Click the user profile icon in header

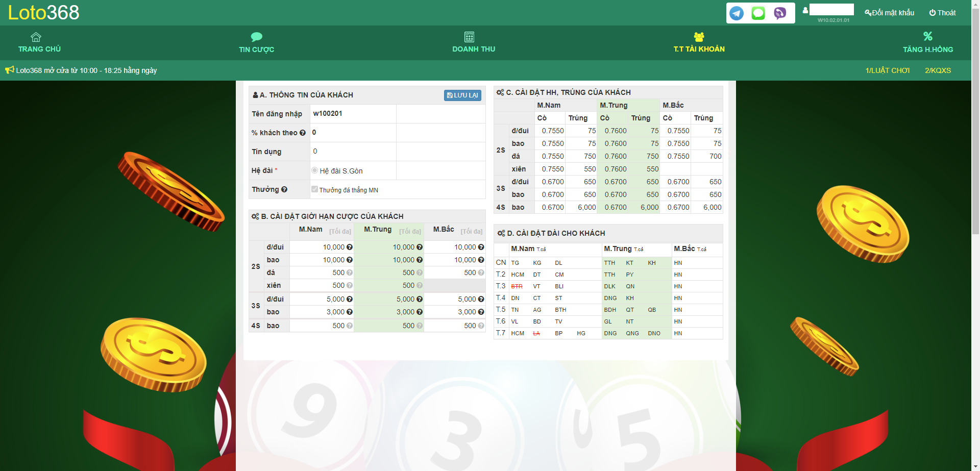(805, 10)
